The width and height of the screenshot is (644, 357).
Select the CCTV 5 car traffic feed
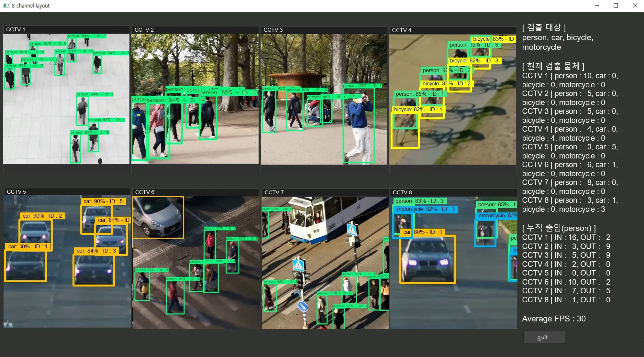click(x=67, y=261)
